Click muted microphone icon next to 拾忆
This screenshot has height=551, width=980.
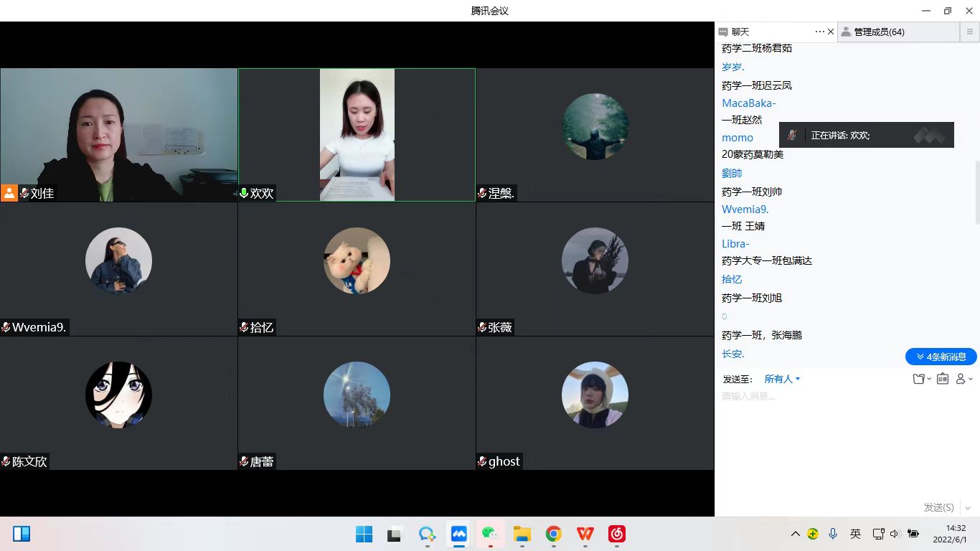244,327
